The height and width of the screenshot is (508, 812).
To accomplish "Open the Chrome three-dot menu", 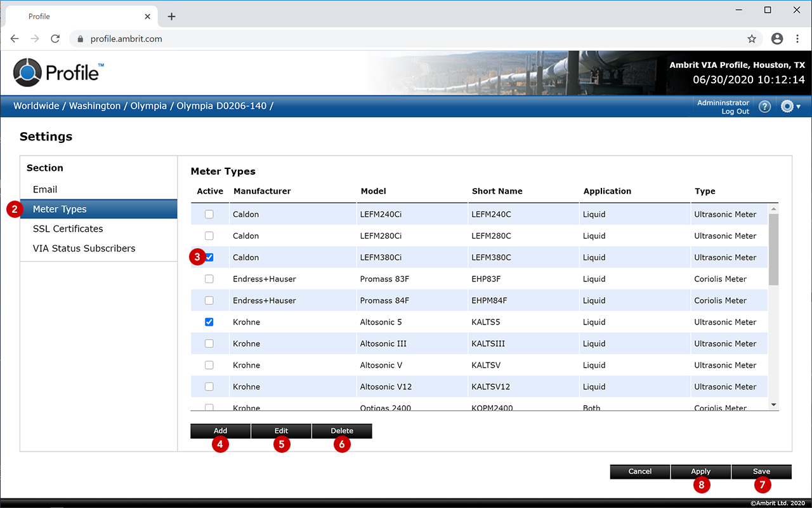I will coord(797,39).
